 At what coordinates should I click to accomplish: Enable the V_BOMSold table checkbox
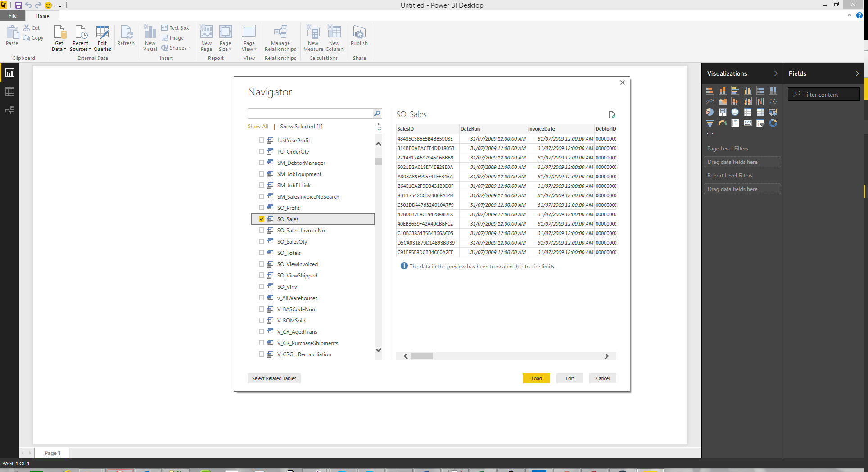click(x=262, y=320)
